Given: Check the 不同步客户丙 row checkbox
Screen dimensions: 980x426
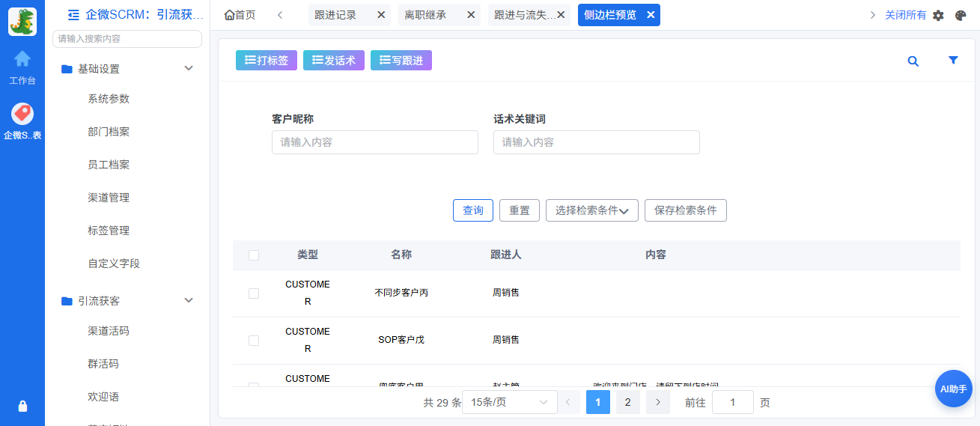Looking at the screenshot, I should [x=254, y=293].
